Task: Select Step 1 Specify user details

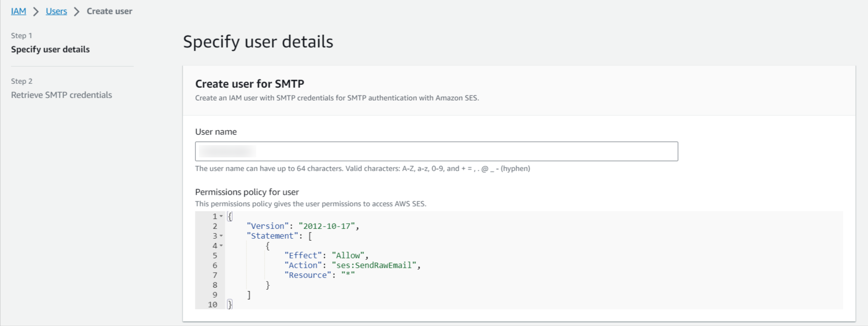Action: tap(50, 50)
